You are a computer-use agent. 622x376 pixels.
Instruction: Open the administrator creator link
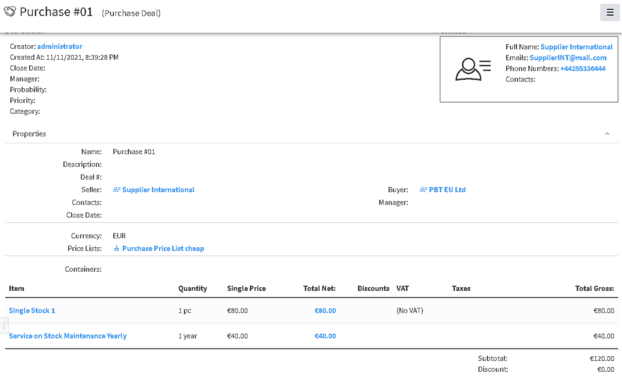[60, 46]
